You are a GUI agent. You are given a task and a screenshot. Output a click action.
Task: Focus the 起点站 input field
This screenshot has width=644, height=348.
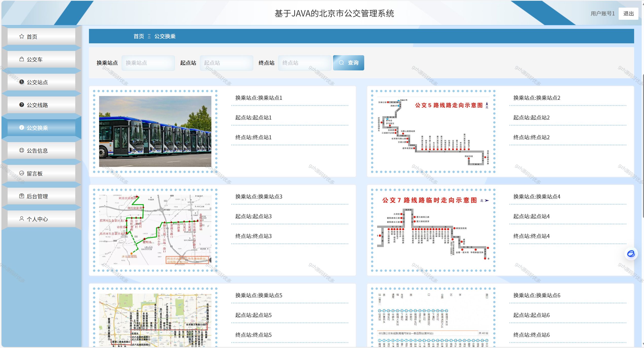(227, 63)
